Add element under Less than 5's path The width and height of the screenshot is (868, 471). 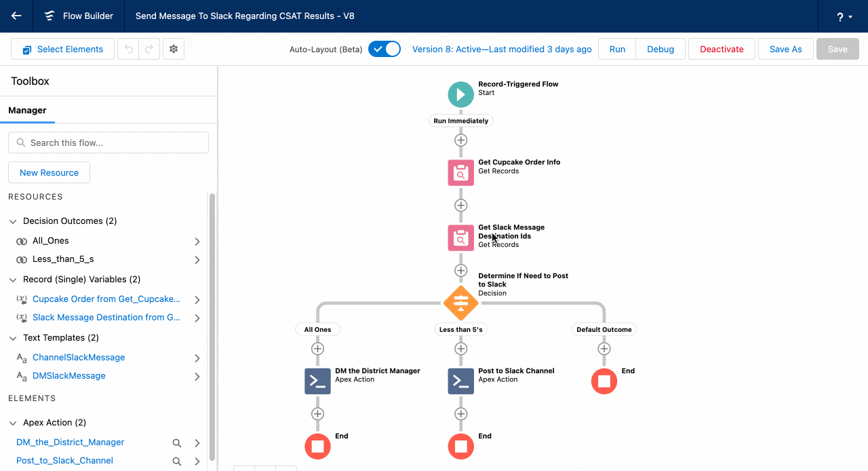coord(461,348)
